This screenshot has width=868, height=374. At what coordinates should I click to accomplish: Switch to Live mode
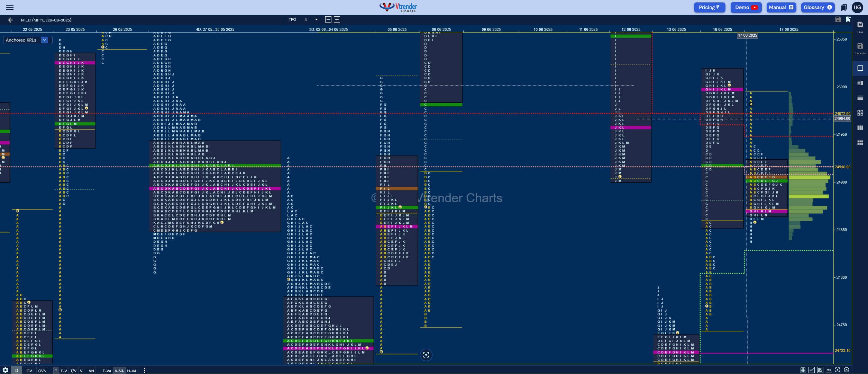click(x=860, y=27)
